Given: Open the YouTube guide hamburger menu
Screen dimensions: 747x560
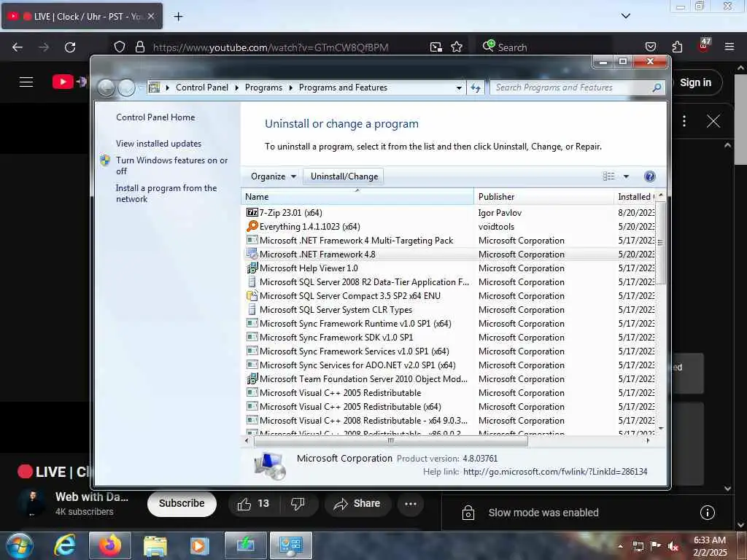Looking at the screenshot, I should coord(26,82).
